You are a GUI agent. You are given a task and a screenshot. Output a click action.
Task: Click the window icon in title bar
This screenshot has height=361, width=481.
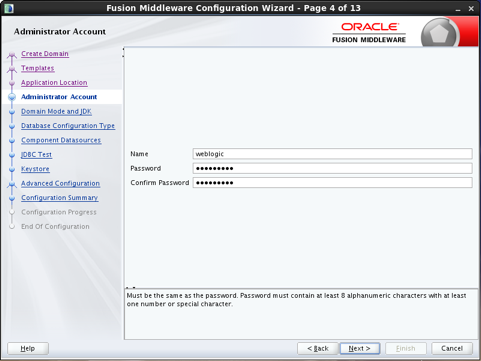9,8
